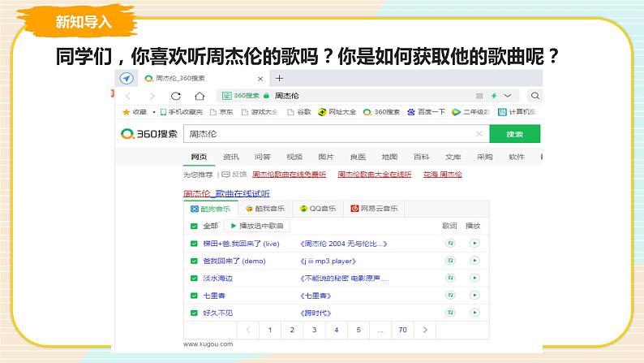Play the 好久不见 song

coord(474,313)
